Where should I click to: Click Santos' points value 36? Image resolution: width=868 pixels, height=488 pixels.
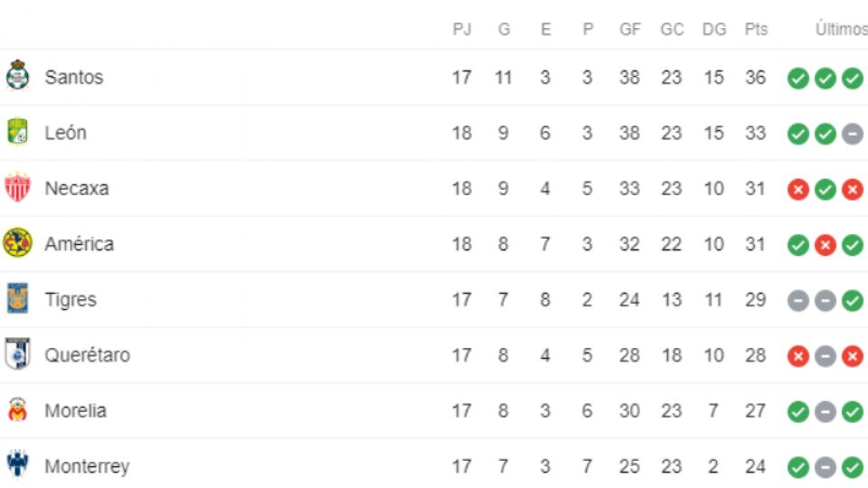pyautogui.click(x=756, y=78)
